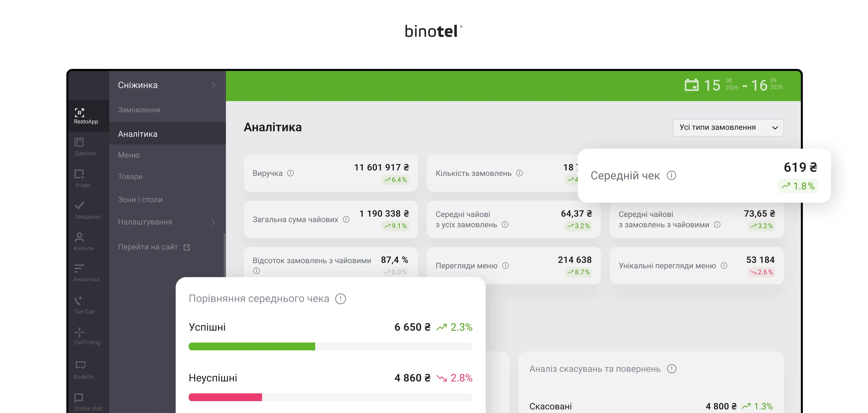Image resolution: width=868 pixels, height=413 pixels.
Task: Open the RestoApp sidebar icon
Action: pyautogui.click(x=80, y=113)
